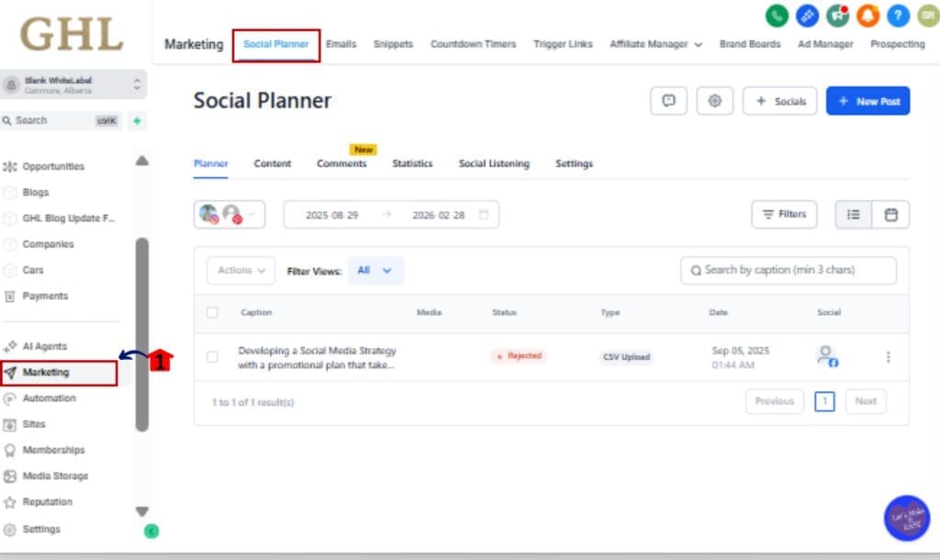
Task: Click the blue help question mark icon
Action: tap(898, 16)
